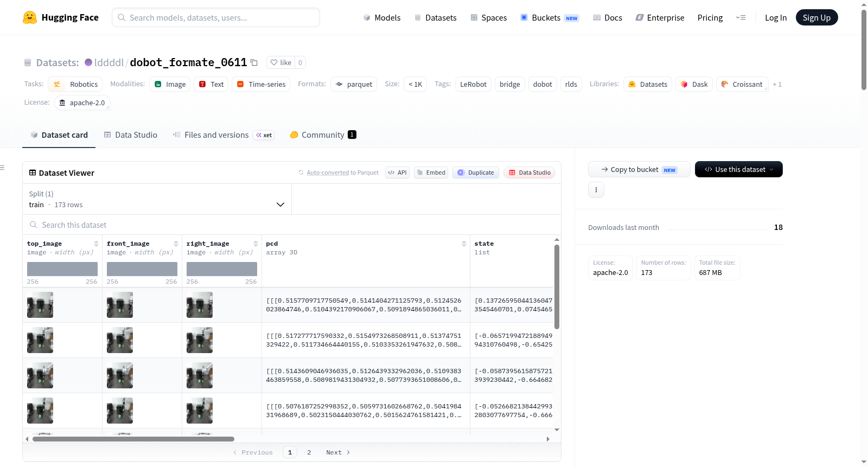This screenshot has width=868, height=467.
Task: Click the Robotics task tag
Action: [x=75, y=84]
